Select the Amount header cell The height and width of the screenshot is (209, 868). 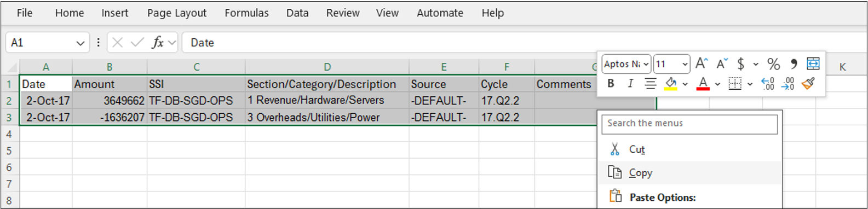110,84
